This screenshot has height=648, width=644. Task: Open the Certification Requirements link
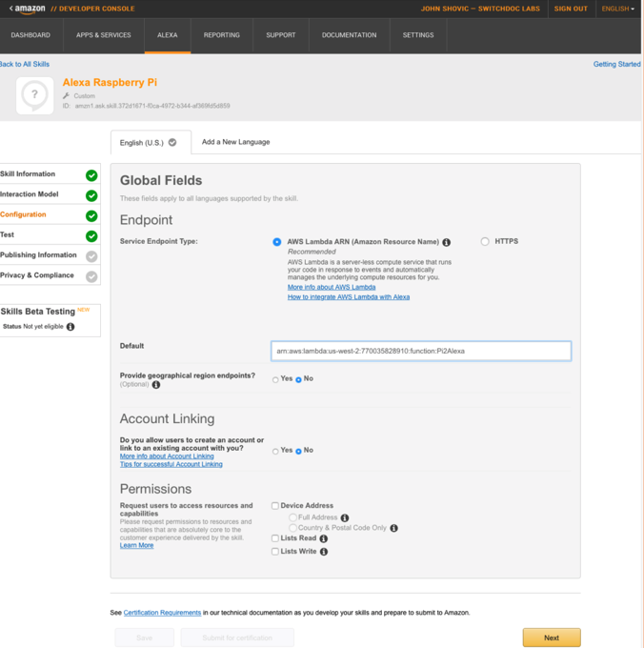(x=162, y=613)
